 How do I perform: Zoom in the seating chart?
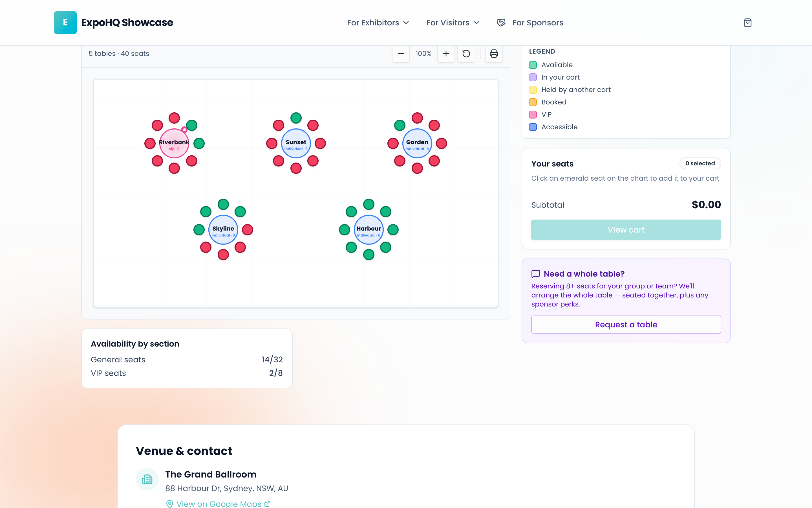click(446, 54)
